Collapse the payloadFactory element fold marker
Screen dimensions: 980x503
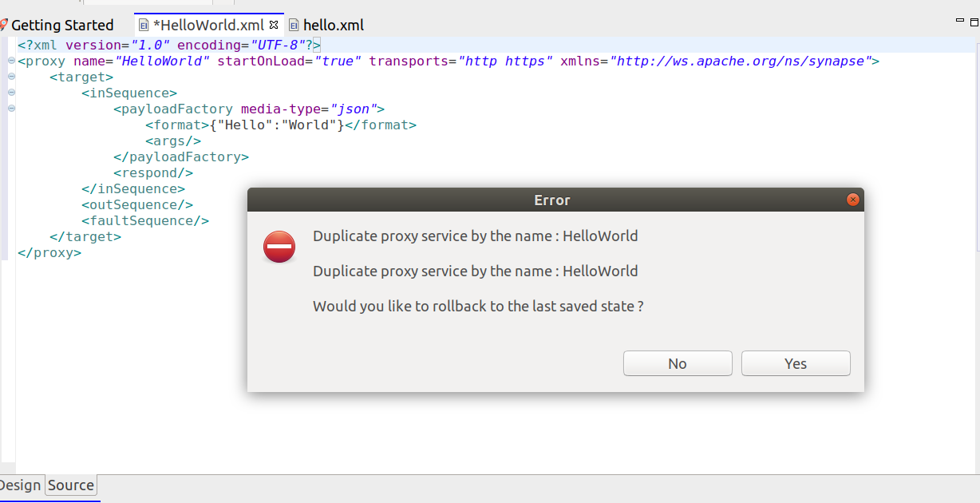[10, 109]
